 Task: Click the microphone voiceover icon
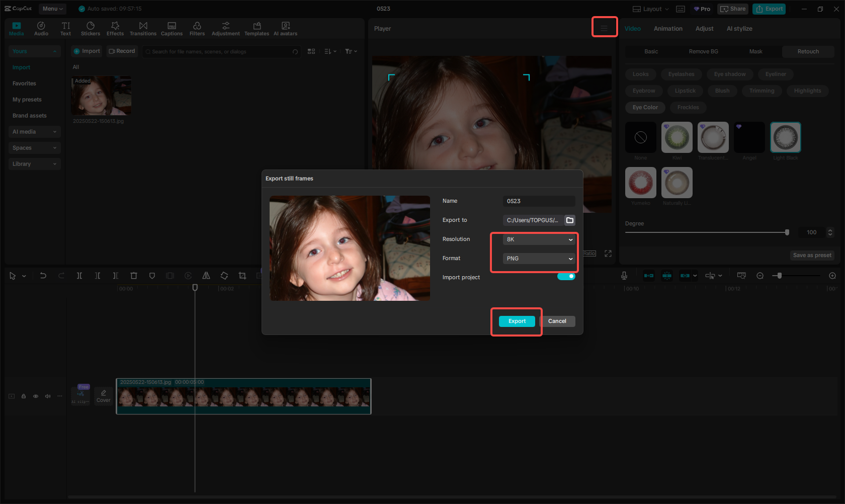tap(624, 276)
